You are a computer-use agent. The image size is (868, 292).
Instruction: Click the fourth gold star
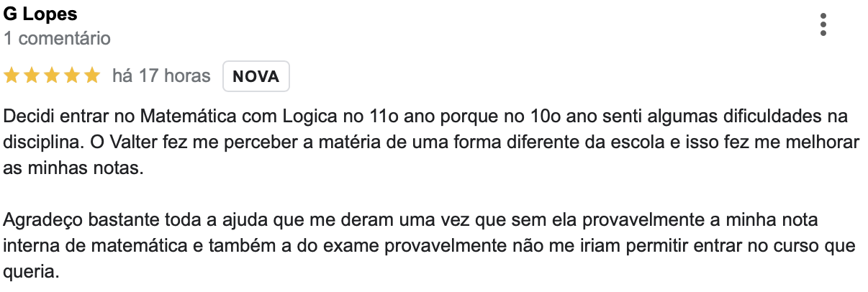coord(72,76)
